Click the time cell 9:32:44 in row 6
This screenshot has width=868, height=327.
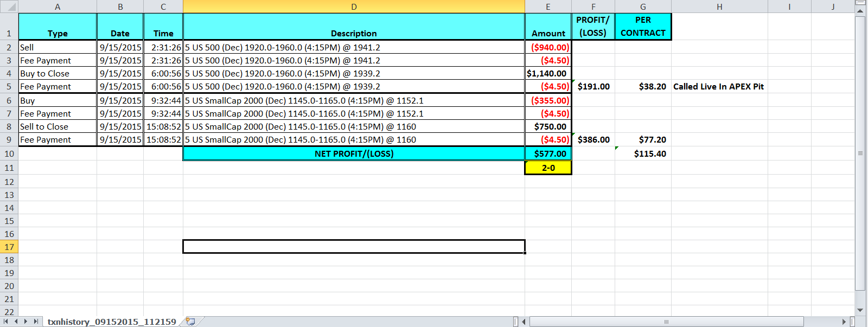click(163, 100)
